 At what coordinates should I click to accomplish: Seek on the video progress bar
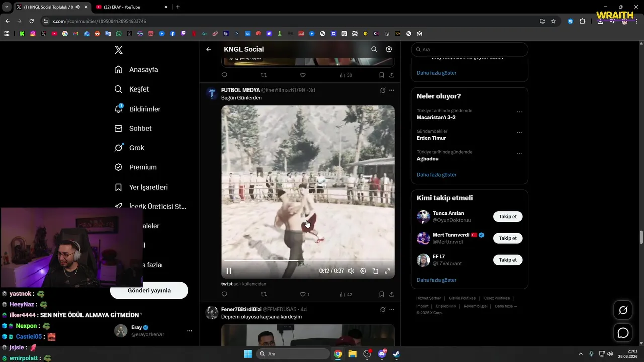(308, 261)
